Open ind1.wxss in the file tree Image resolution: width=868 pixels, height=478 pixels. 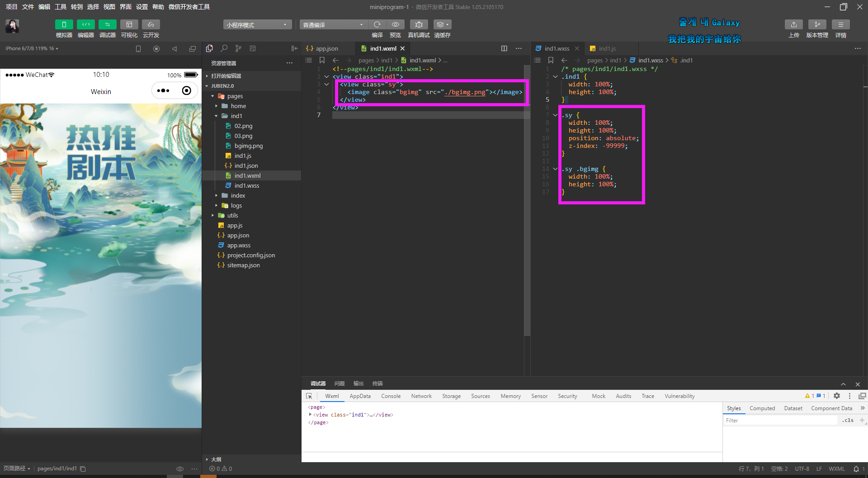[x=251, y=185]
